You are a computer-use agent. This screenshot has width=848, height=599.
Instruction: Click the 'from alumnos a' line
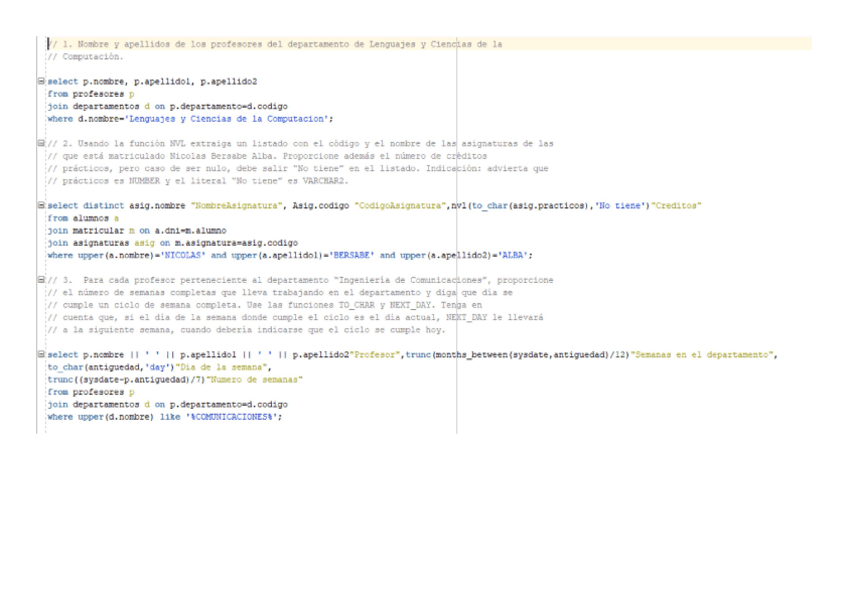coord(82,218)
